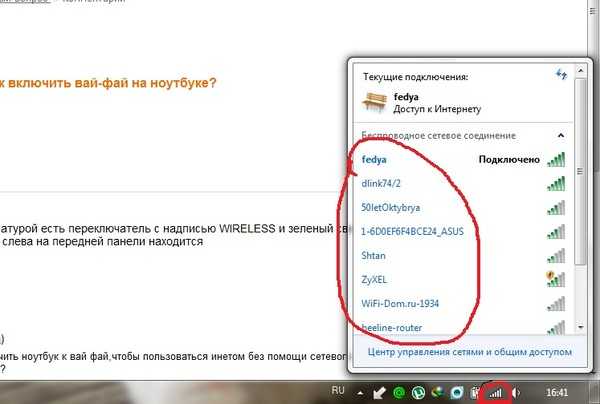
Task: Click the tray icon beside the network signal
Action: [475, 393]
